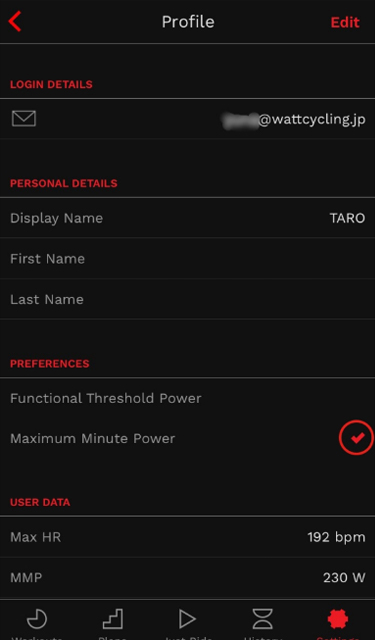The width and height of the screenshot is (375, 640).
Task: Tap the TARO display name value
Action: pos(347,218)
